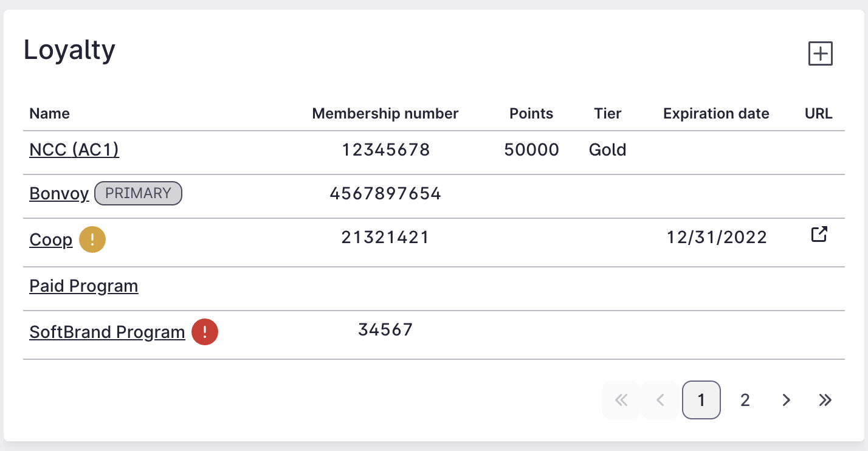Click the add new loyalty program plus icon
The width and height of the screenshot is (868, 451).
820,53
